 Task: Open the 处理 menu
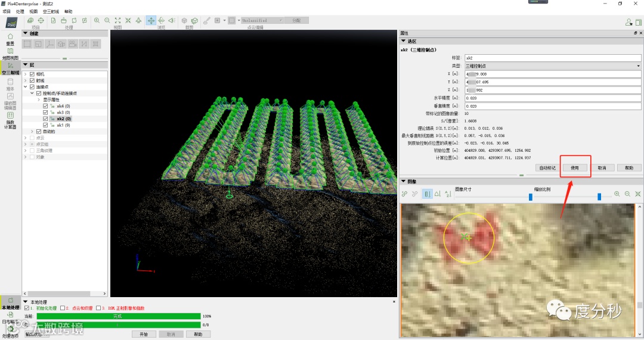20,11
